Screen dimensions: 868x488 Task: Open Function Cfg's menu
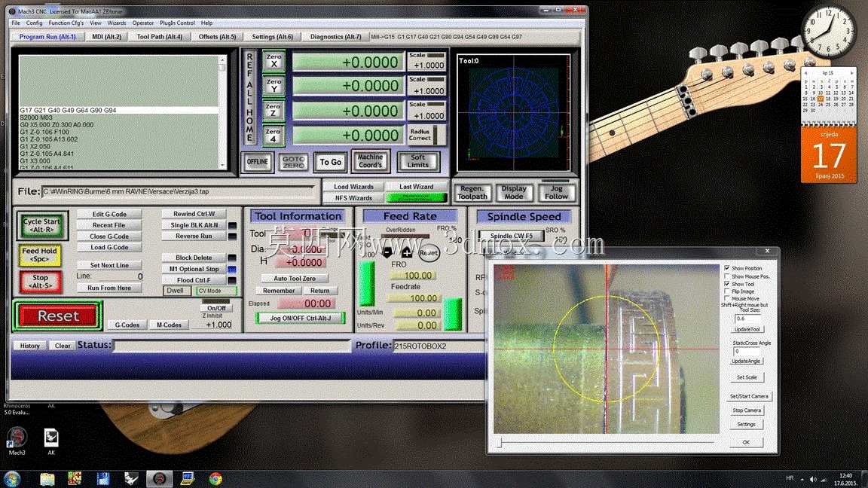click(66, 23)
